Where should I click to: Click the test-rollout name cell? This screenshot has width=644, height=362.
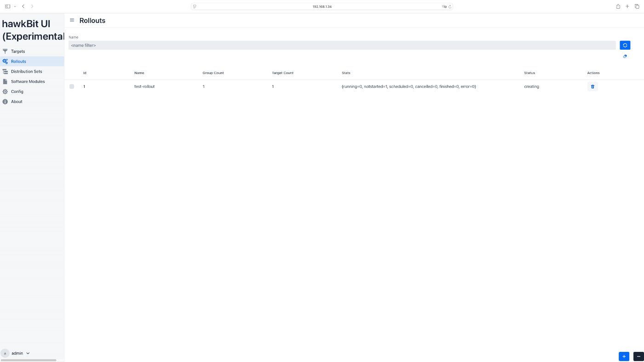144,86
